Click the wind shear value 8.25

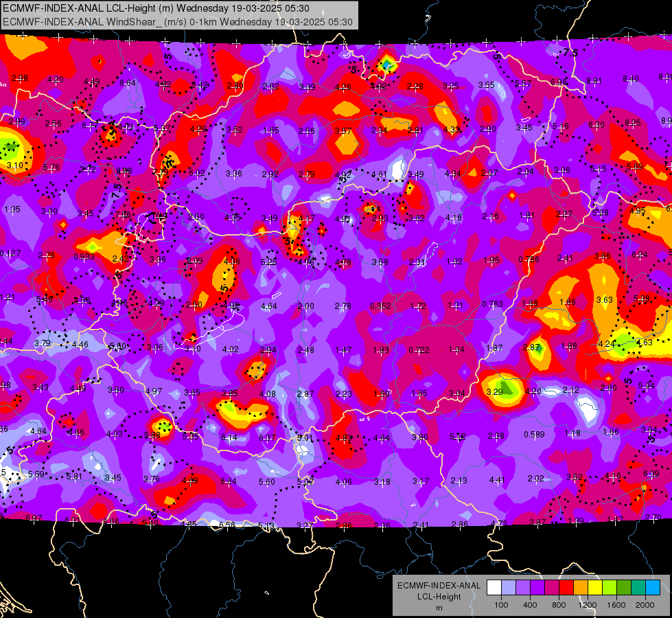(633, 123)
